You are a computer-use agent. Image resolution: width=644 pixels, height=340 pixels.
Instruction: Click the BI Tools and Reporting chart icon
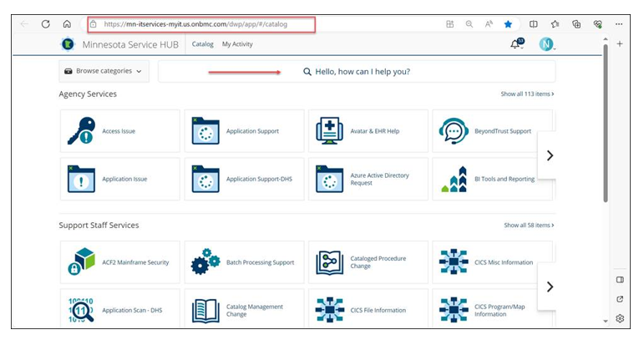point(454,179)
